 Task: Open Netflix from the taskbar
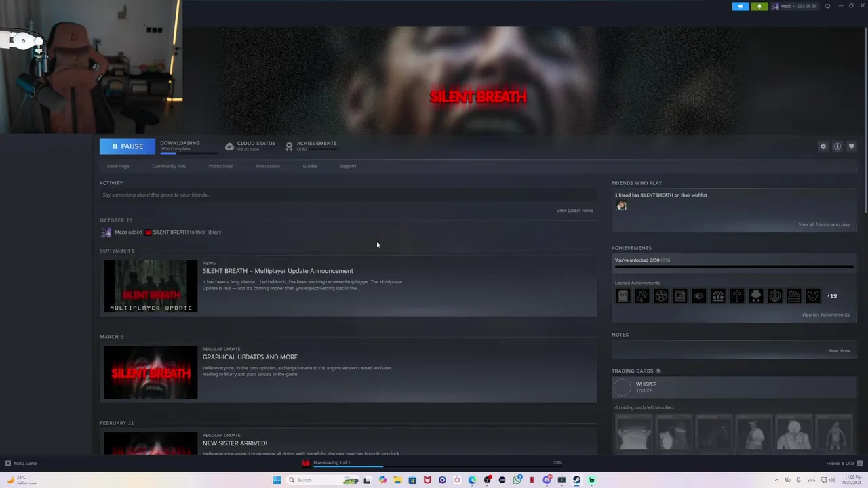click(532, 480)
